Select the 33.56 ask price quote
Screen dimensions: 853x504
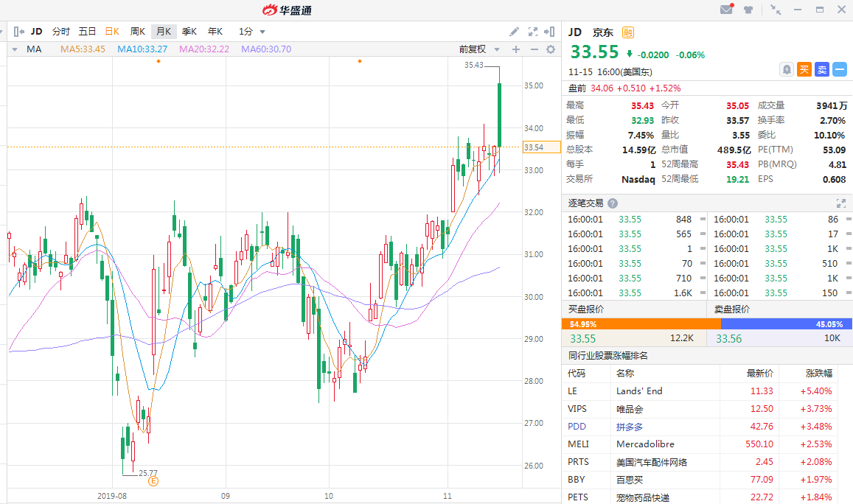click(728, 339)
